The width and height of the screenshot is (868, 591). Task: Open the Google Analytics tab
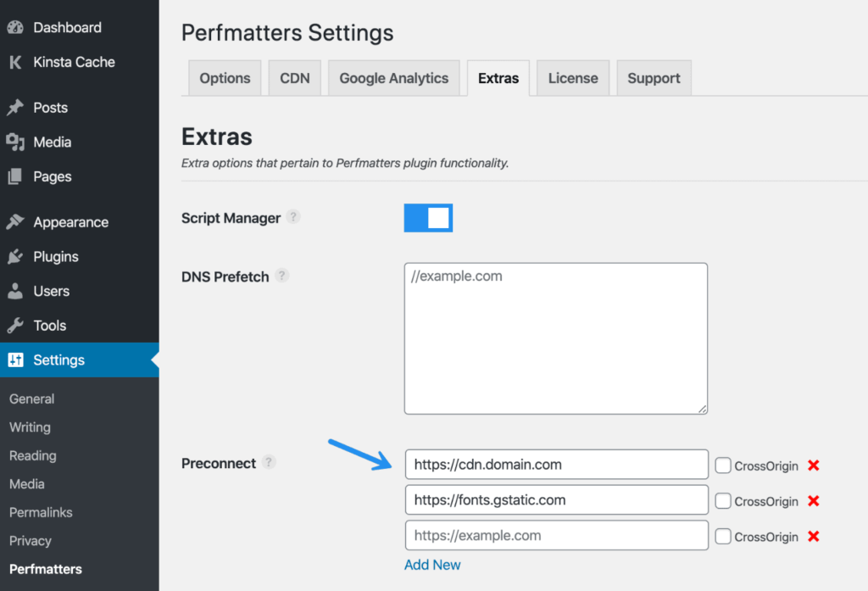pyautogui.click(x=393, y=77)
